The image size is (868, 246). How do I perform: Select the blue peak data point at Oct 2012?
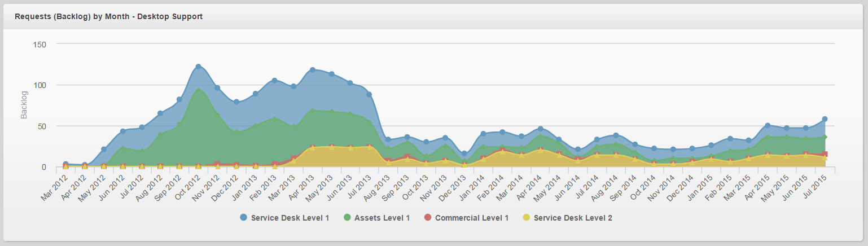[198, 67]
